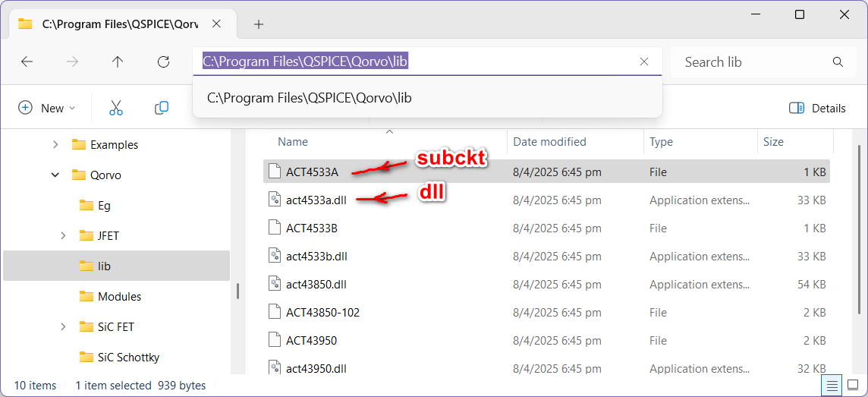Expand the SiC FET folder node
The height and width of the screenshot is (397, 868).
click(63, 326)
